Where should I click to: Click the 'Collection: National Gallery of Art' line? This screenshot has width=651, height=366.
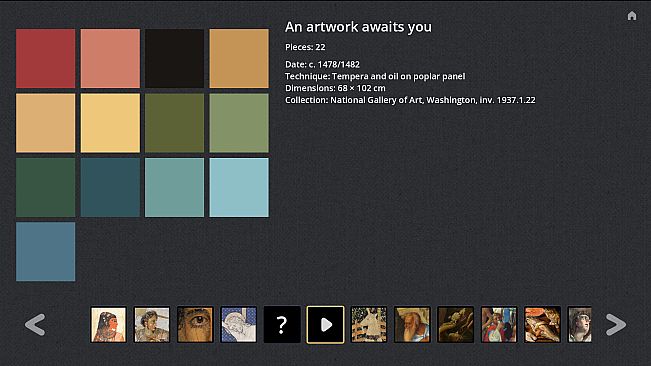click(x=410, y=100)
